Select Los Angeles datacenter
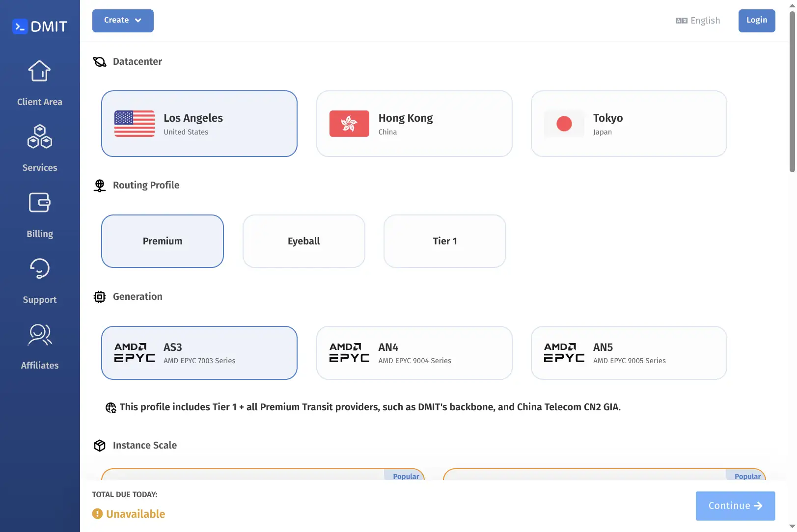797x532 pixels. click(x=199, y=124)
